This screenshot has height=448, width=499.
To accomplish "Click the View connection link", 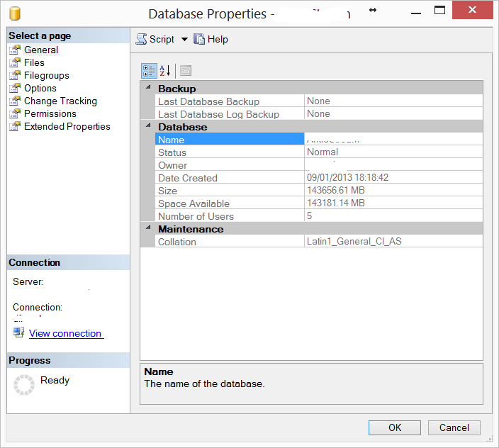I will [66, 333].
